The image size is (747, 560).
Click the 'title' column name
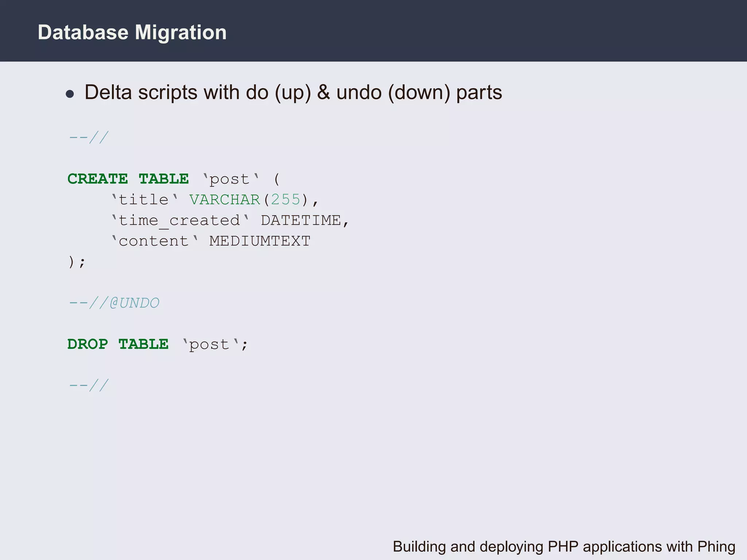(143, 200)
